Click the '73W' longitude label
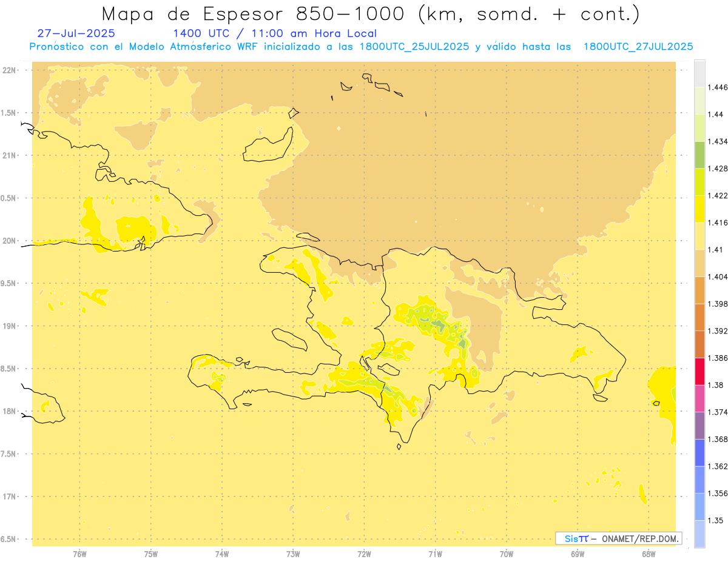The image size is (728, 562). coord(293,554)
